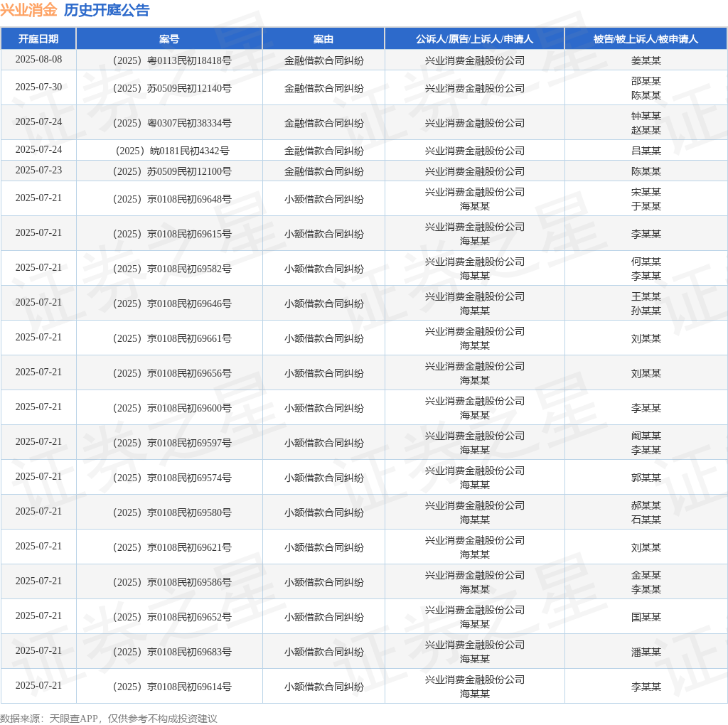Click defendant 国某某
Image resolution: width=728 pixels, height=725 pixels.
pyautogui.click(x=646, y=617)
